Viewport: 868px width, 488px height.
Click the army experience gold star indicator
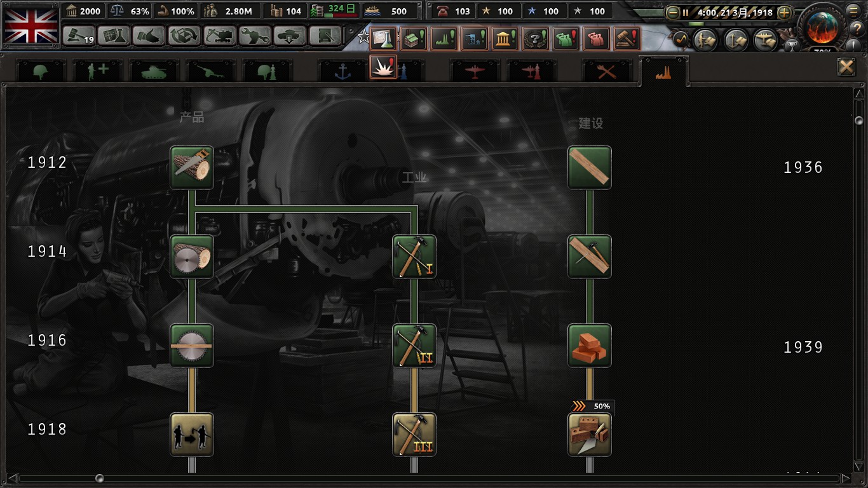pos(497,11)
